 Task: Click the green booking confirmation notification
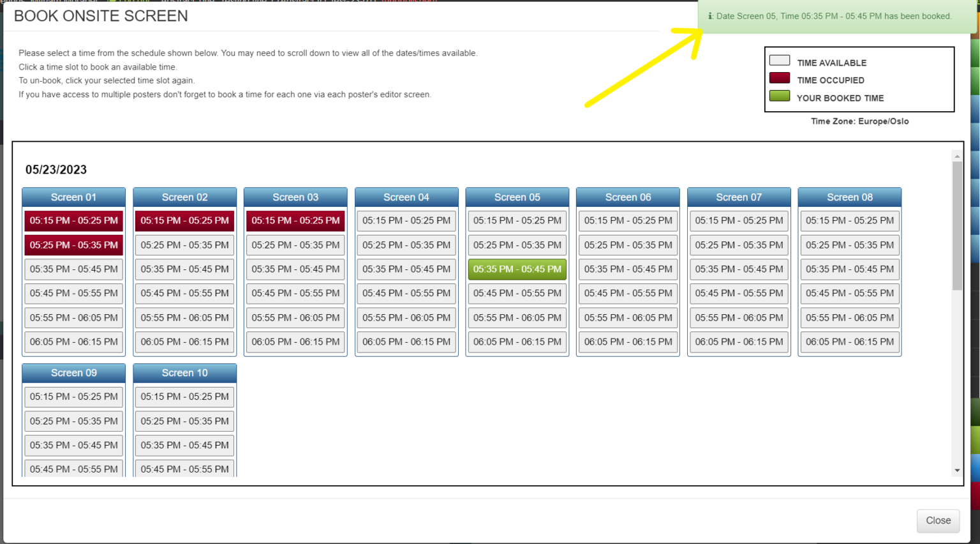pos(838,17)
